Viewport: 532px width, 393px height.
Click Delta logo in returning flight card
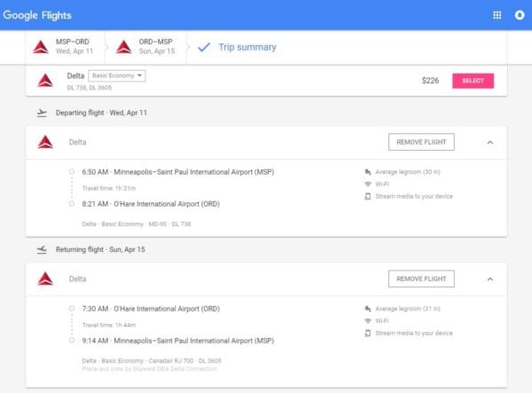pyautogui.click(x=45, y=279)
